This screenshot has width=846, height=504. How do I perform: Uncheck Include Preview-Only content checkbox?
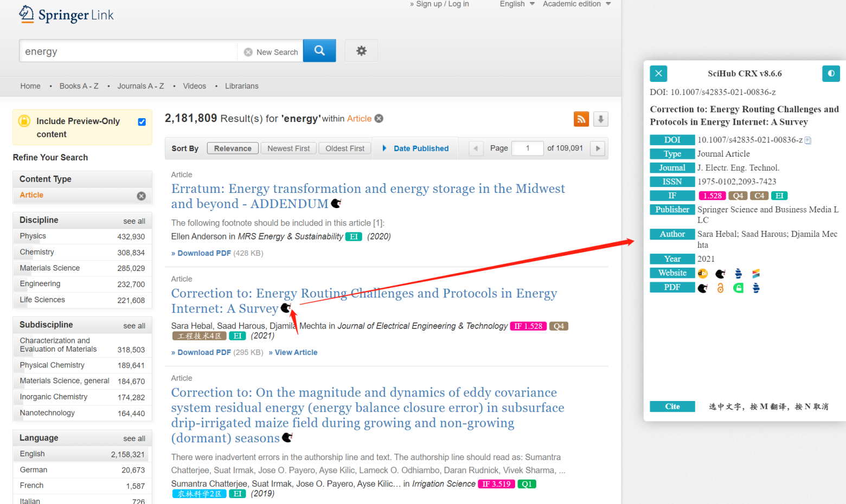pos(142,122)
